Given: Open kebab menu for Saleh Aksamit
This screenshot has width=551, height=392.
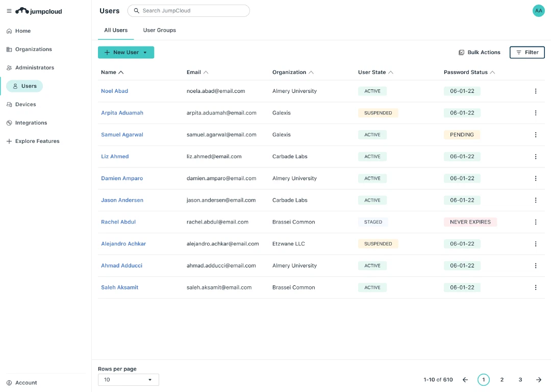Looking at the screenshot, I should pyautogui.click(x=536, y=287).
